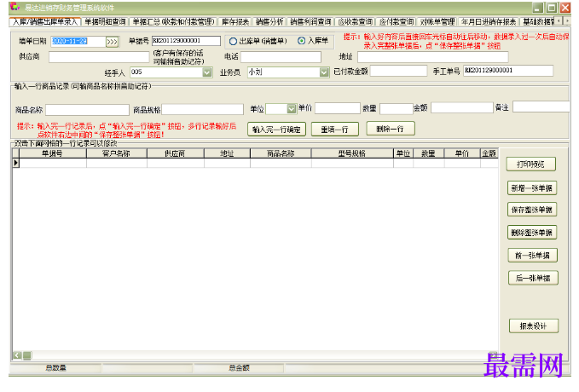Focus the 地址 input field
Image resolution: width=579 pixels, height=392 pixels.
[x=433, y=57]
